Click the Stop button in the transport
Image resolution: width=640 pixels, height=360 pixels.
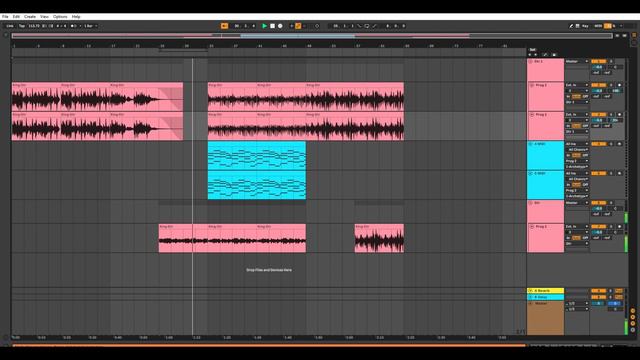click(273, 26)
